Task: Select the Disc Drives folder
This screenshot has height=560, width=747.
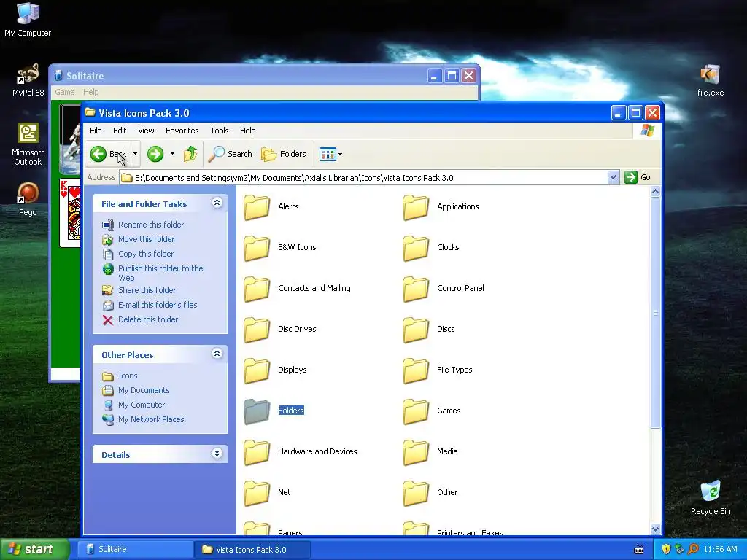Action: [x=258, y=330]
